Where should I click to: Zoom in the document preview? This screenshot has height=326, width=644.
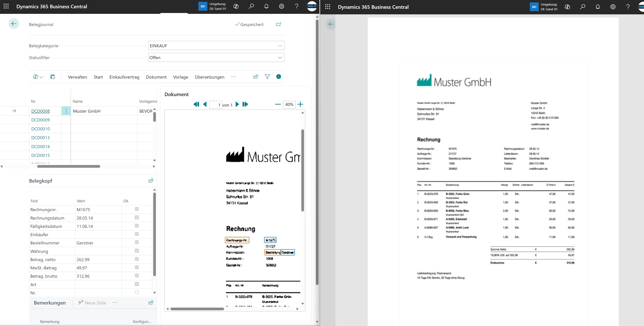coord(300,105)
